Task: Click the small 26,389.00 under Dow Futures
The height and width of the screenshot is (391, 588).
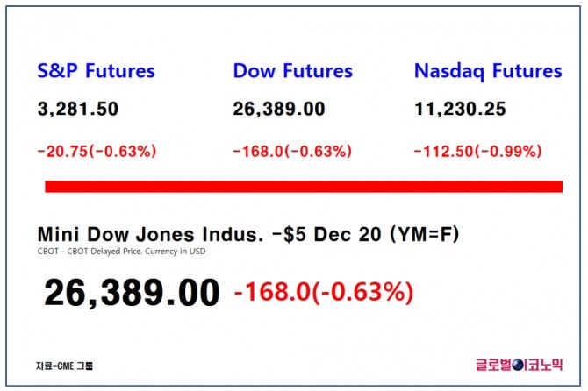Action: pyautogui.click(x=279, y=110)
